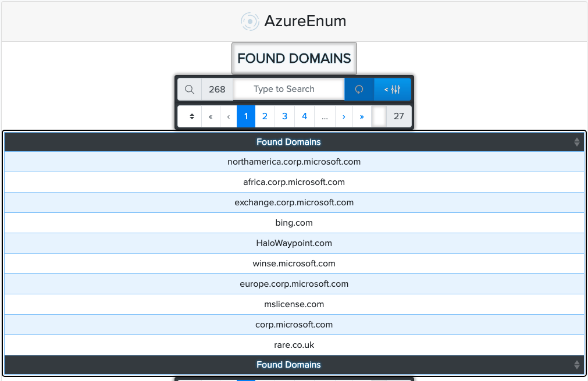Go to next page arrow
The height and width of the screenshot is (381, 588).
point(344,116)
